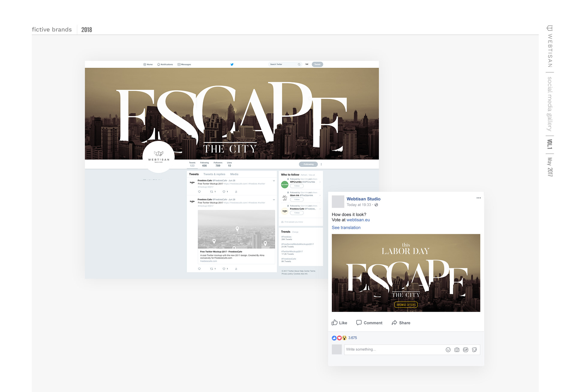
Task: Expand the first tweet's chevron menu
Action: pyautogui.click(x=274, y=181)
